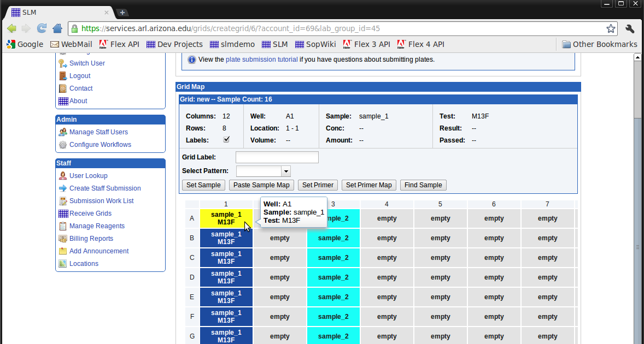Click the Submission Work List icon
Image resolution: width=644 pixels, height=344 pixels.
(x=62, y=200)
